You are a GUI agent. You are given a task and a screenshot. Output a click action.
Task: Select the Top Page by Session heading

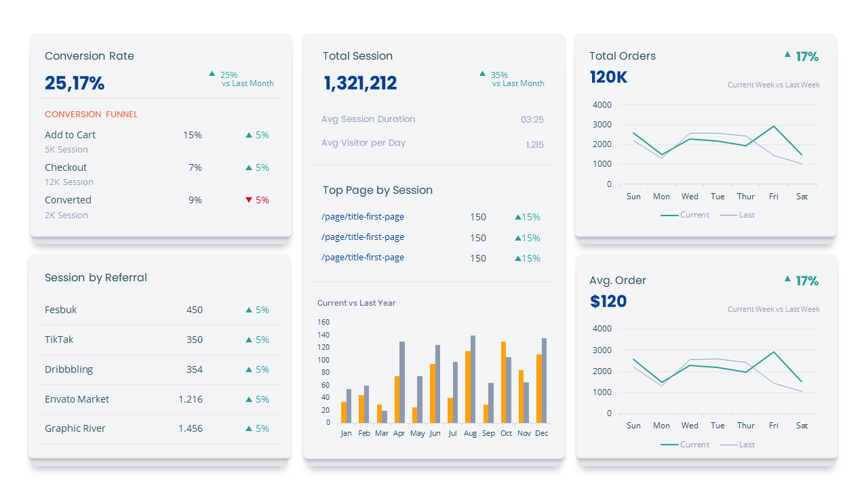[378, 190]
